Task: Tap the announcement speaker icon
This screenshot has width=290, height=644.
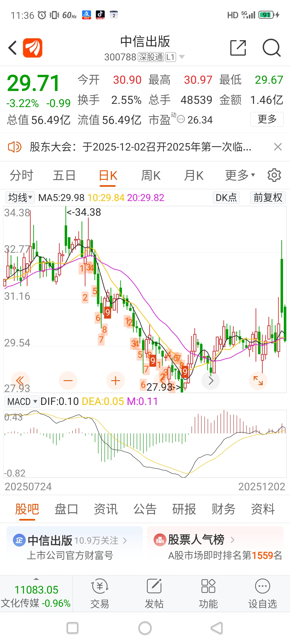Action: tap(15, 147)
